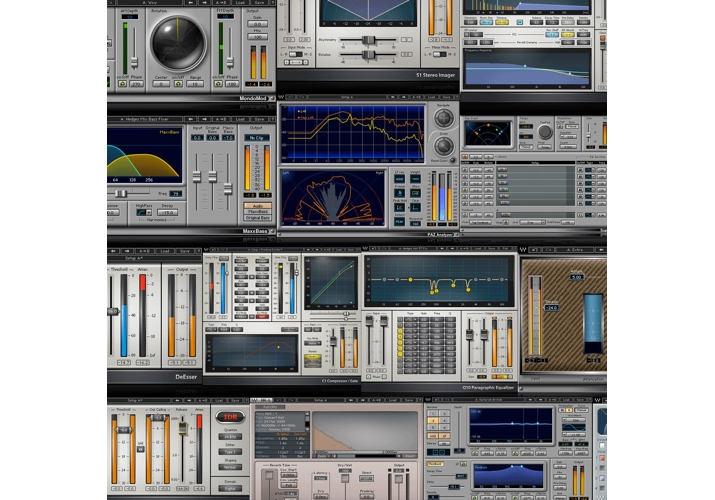Click the MaxxBass undo arrow button
Viewport: 715px width, 500px height.
pos(191,119)
